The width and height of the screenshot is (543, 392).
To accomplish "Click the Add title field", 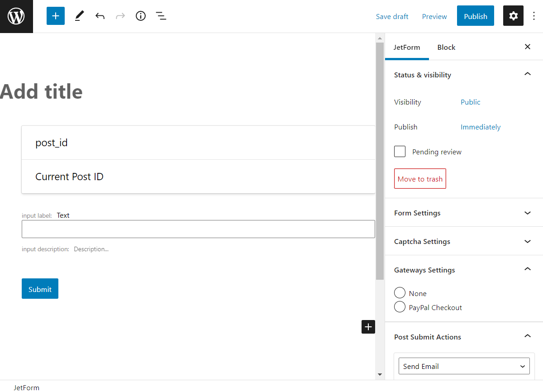I will [41, 91].
